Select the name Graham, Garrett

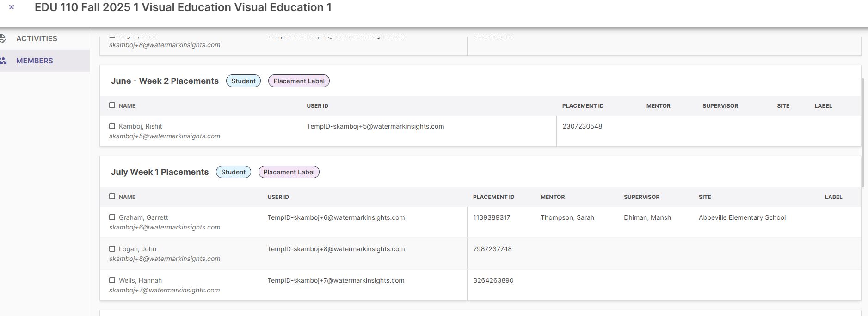(143, 217)
